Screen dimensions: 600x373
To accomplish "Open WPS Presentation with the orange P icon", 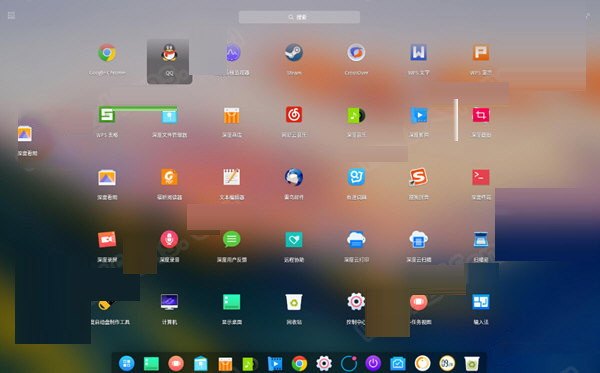I will [x=481, y=52].
